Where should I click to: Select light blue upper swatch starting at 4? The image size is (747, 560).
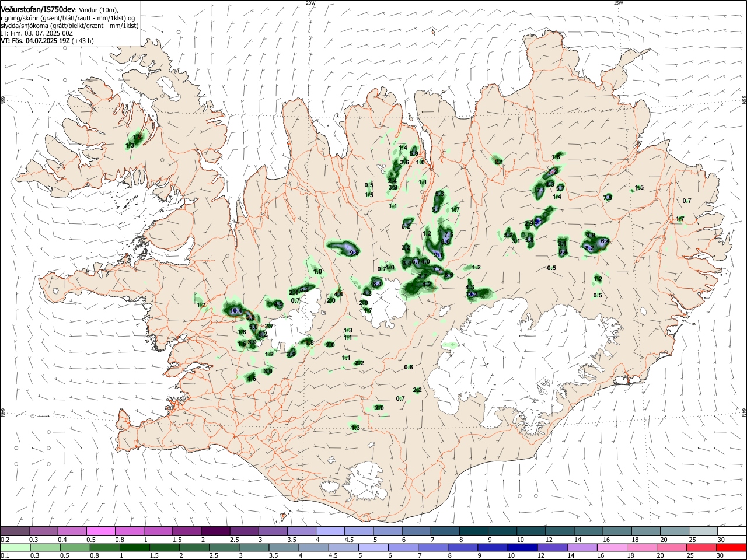point(330,531)
